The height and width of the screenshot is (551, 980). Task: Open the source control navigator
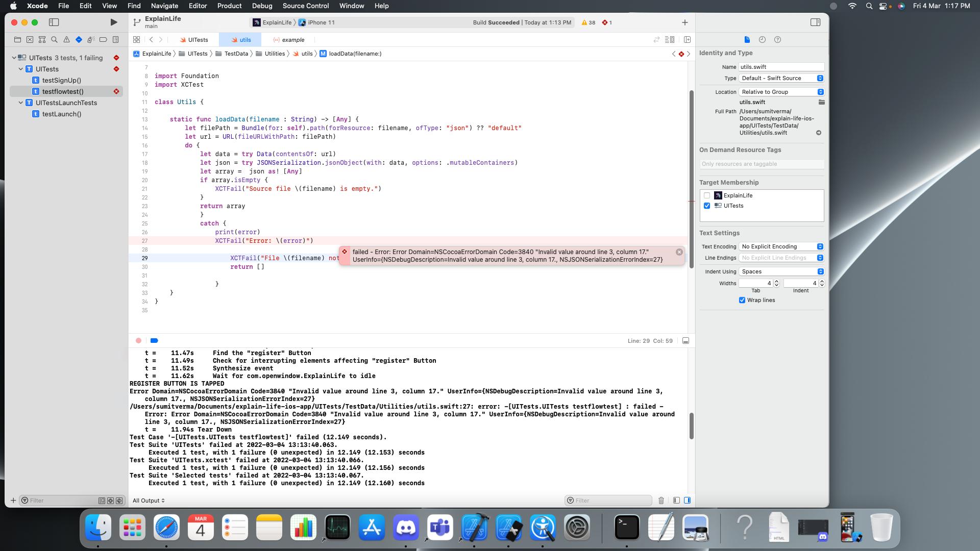click(x=30, y=39)
